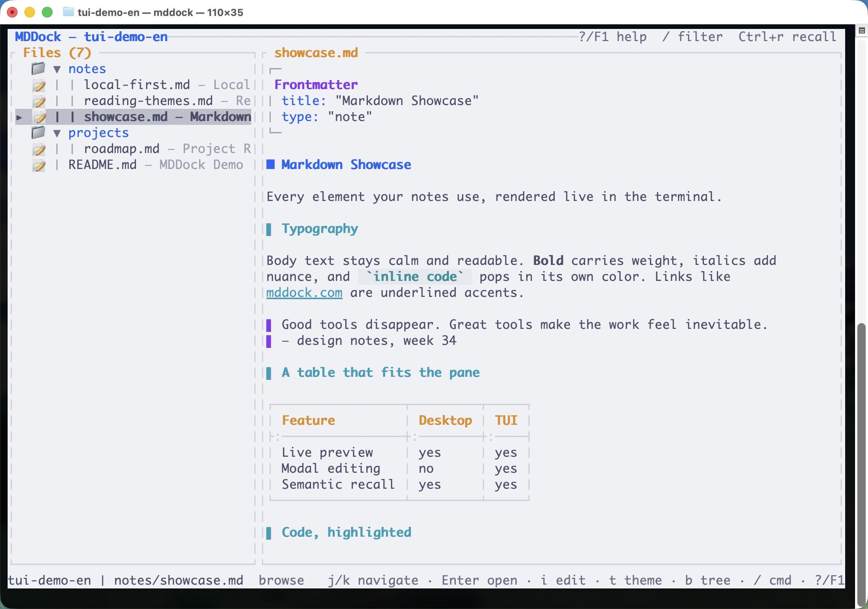
Task: Open roadmap.md under projects
Action: pyautogui.click(x=122, y=149)
